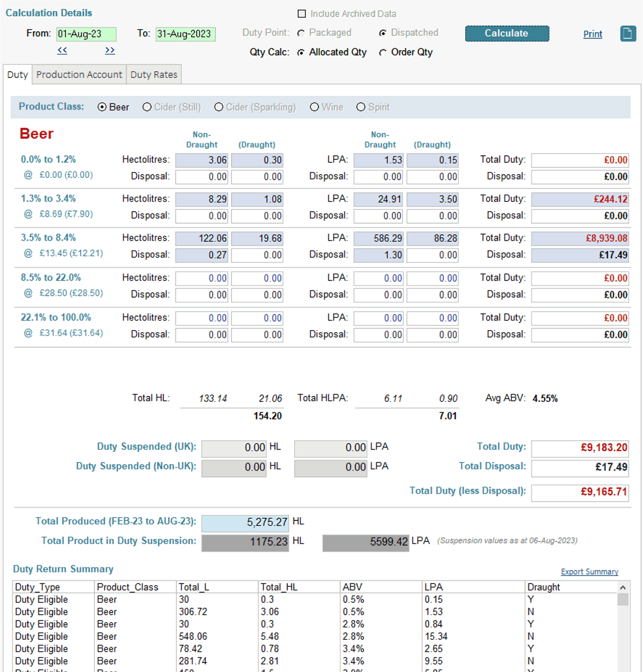643x672 pixels.
Task: Select the Wine product class option
Action: point(315,107)
